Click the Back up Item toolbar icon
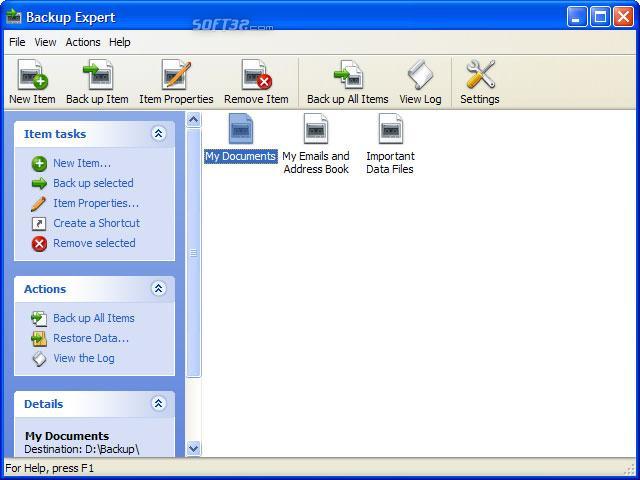Image resolution: width=640 pixels, height=480 pixels. [x=98, y=75]
